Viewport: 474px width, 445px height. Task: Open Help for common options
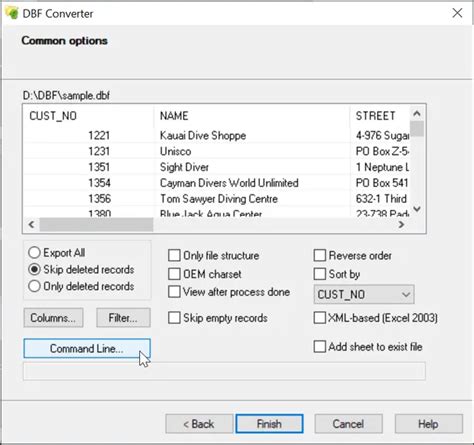click(x=429, y=424)
